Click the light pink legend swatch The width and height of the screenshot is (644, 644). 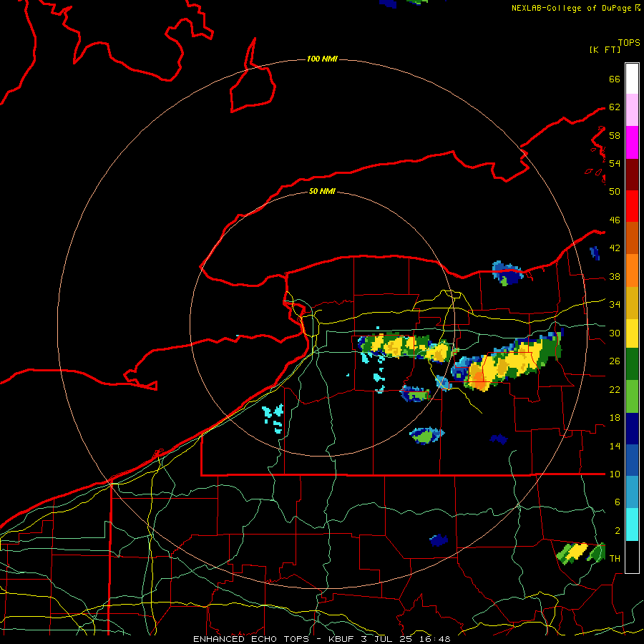click(x=632, y=110)
